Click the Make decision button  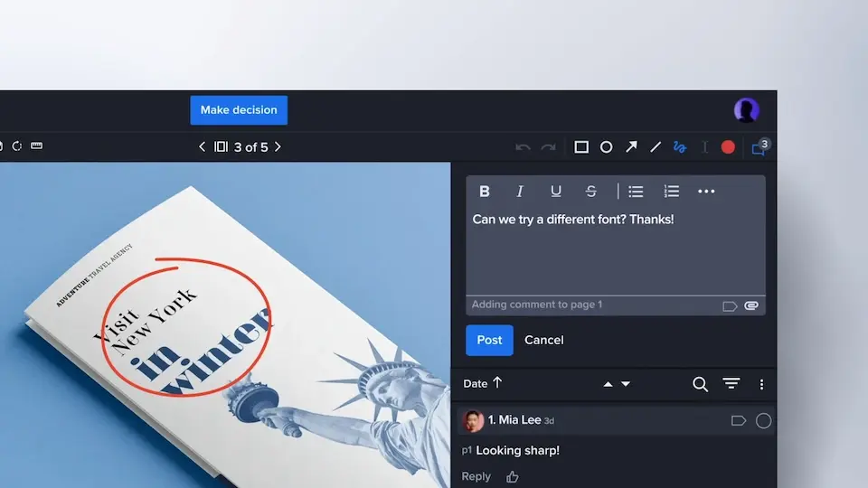pos(239,110)
